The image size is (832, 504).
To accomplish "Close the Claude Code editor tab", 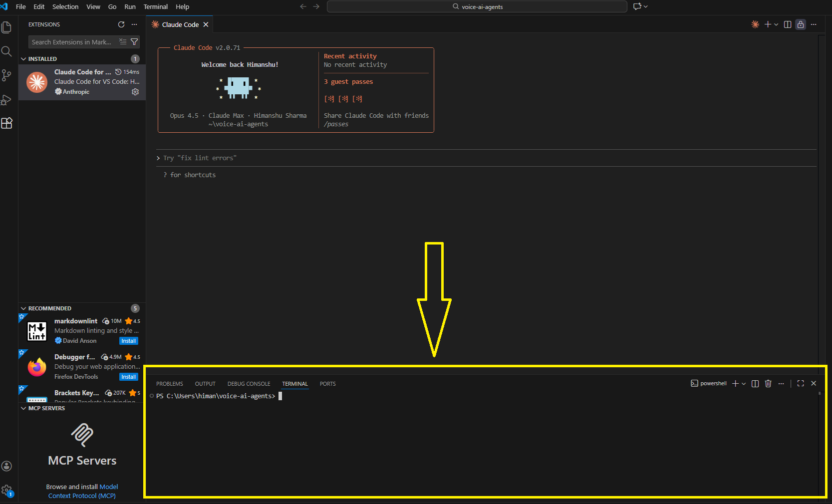I will tap(206, 24).
